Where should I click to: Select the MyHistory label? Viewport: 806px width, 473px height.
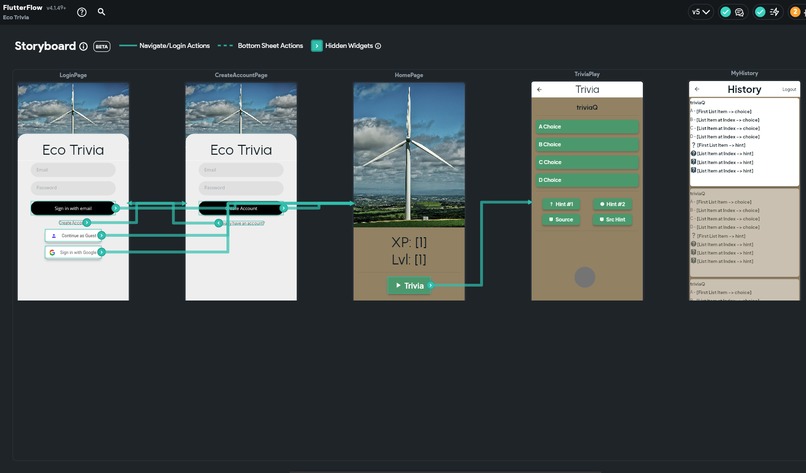pyautogui.click(x=744, y=73)
